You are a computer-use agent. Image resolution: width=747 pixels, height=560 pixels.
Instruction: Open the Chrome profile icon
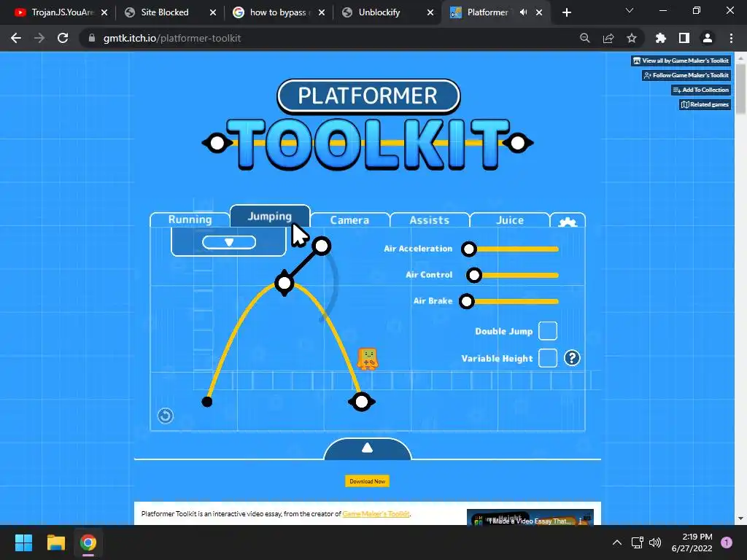(x=708, y=38)
